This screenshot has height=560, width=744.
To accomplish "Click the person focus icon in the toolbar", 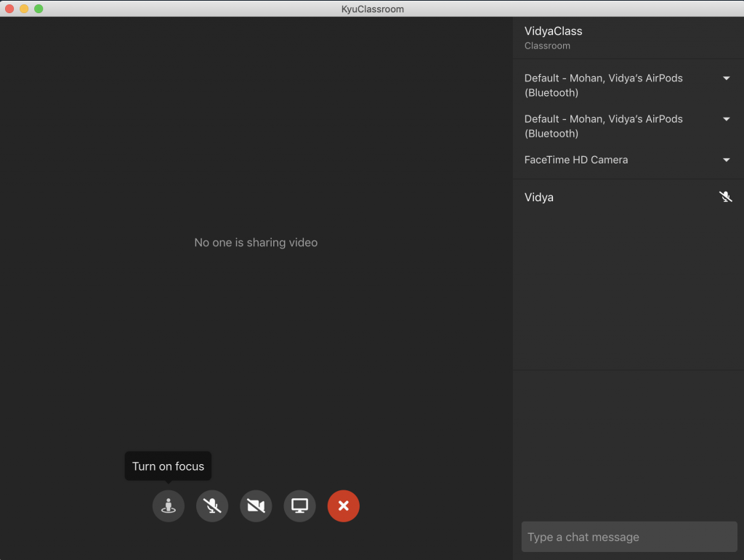I will (x=168, y=506).
